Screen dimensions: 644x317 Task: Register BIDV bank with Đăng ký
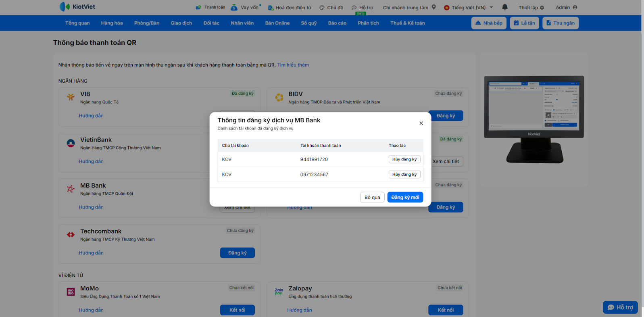coord(446,116)
